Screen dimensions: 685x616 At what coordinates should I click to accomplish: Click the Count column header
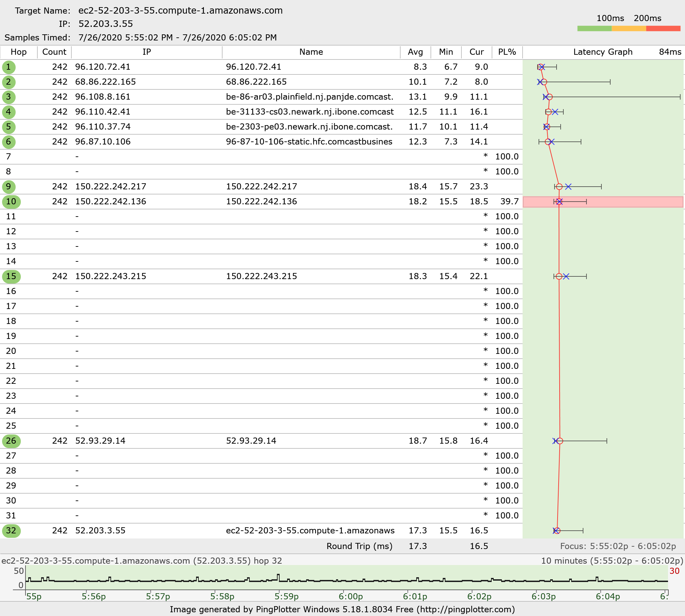click(x=54, y=52)
